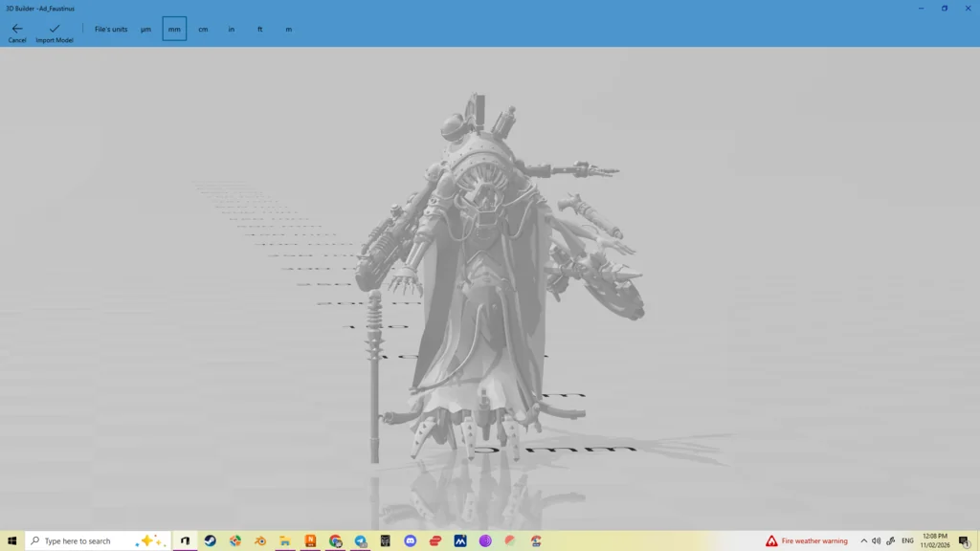Select the mm unit option
Viewport: 980px width, 551px height.
[x=174, y=30]
